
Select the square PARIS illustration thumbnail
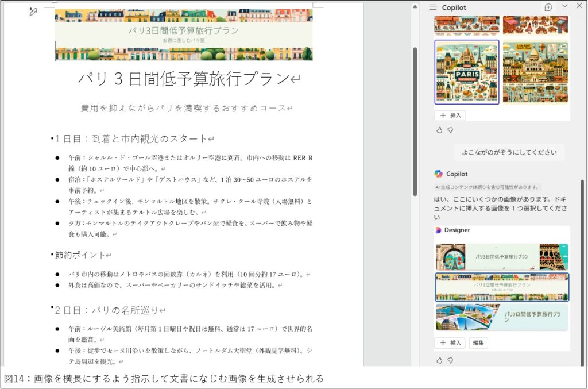(x=466, y=72)
